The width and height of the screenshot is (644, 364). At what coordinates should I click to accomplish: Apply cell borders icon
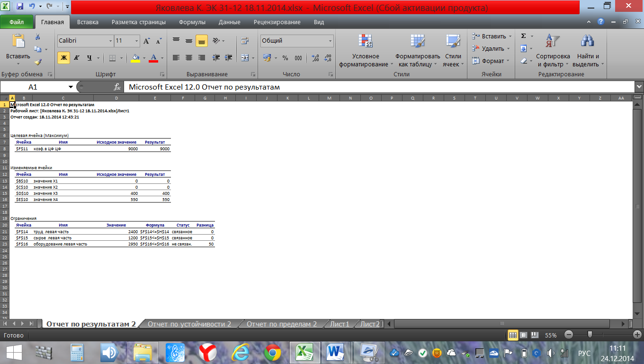[112, 58]
